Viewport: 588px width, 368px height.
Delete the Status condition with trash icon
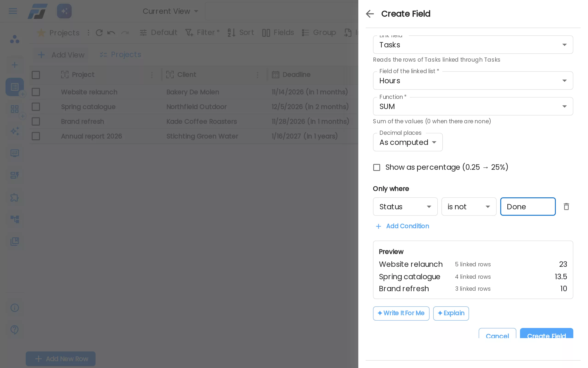tap(566, 206)
